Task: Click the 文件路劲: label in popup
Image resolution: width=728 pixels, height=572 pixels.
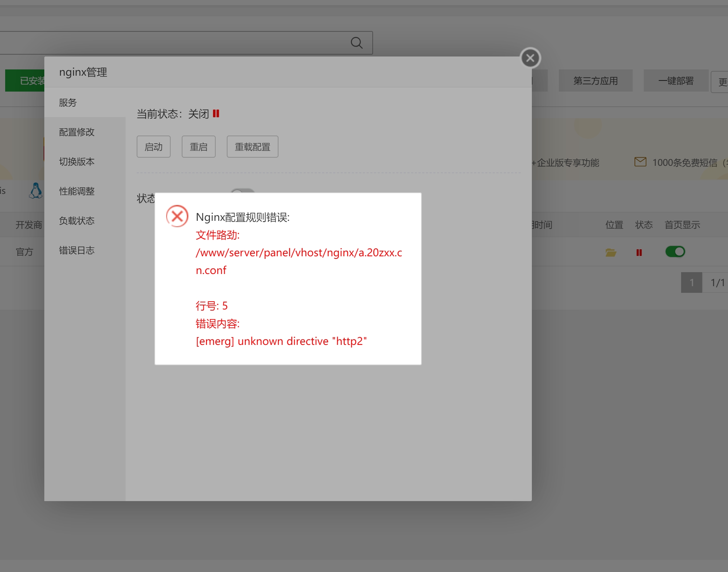Action: 218,235
